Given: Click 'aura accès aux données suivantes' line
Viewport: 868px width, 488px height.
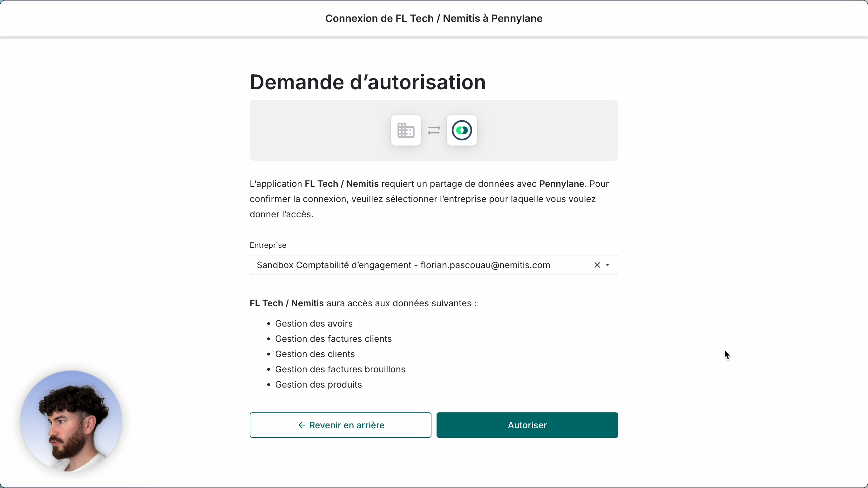Looking at the screenshot, I should (363, 303).
